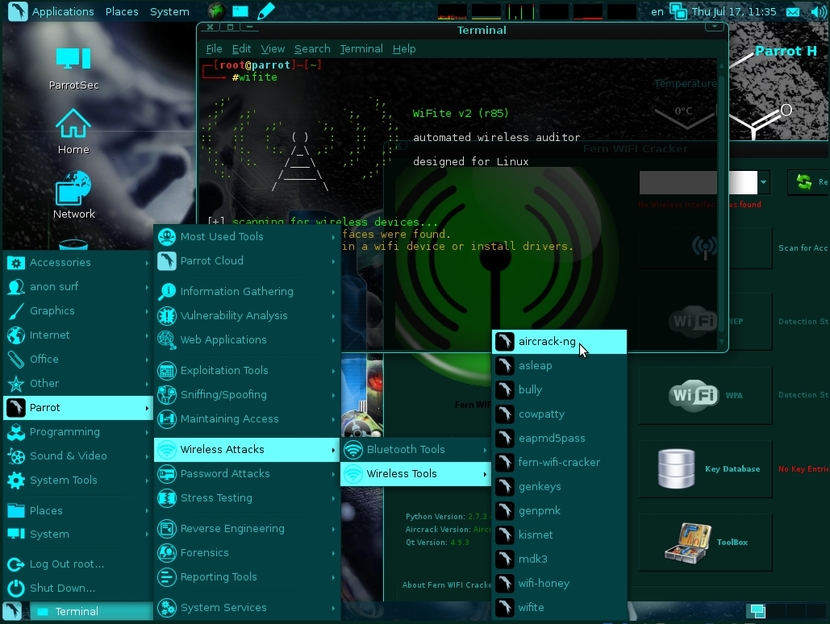Click Shut Down in the left menu
The height and width of the screenshot is (624, 830).
(60, 587)
